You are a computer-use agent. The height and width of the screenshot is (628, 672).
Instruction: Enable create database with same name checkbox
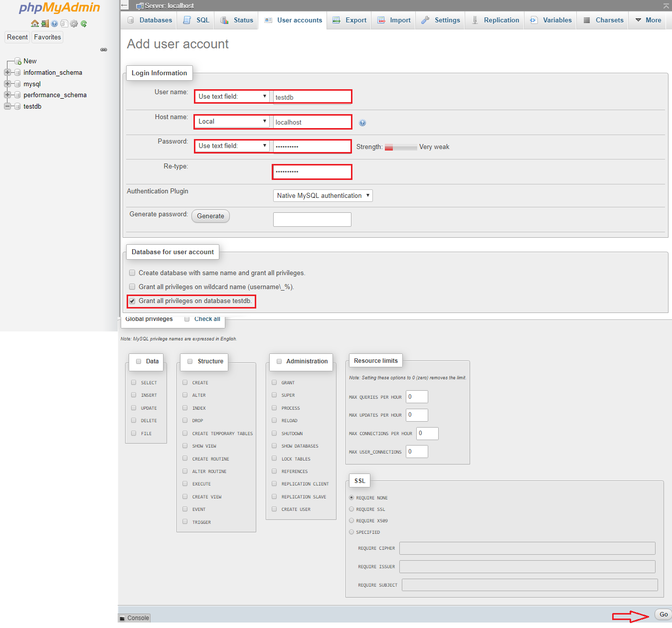[x=132, y=273]
